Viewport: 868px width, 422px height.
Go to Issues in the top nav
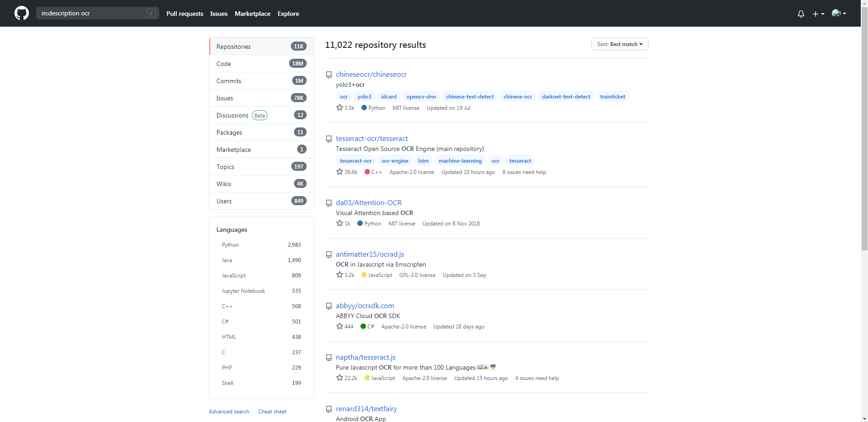pos(219,14)
